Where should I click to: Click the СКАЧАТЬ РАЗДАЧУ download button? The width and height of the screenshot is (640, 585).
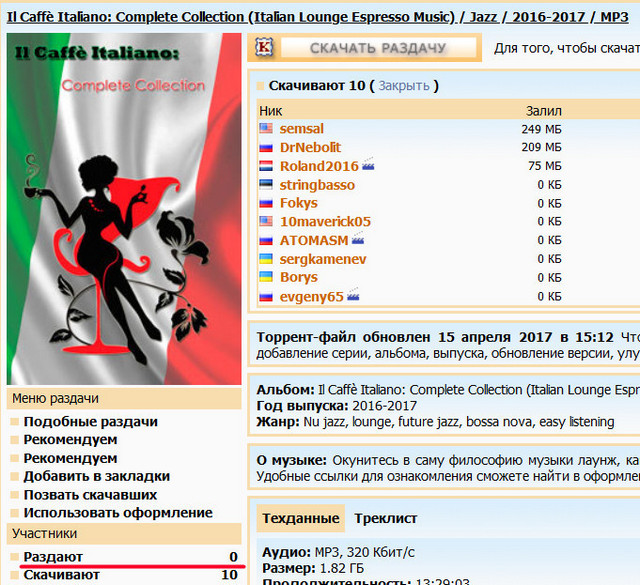click(378, 48)
